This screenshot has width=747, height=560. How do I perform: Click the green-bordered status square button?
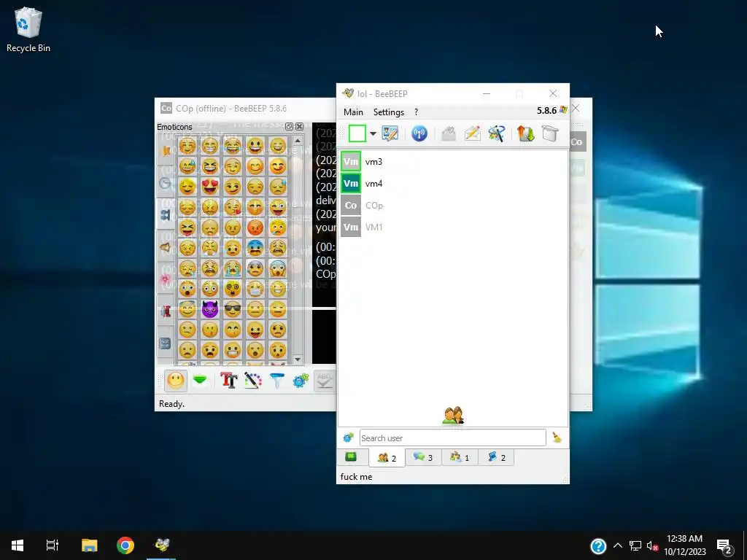click(357, 133)
